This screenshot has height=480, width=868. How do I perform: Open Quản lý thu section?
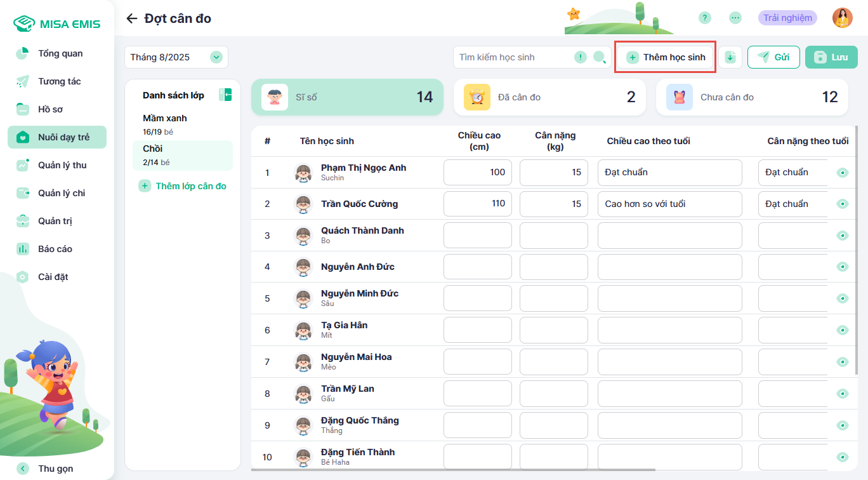click(x=57, y=165)
